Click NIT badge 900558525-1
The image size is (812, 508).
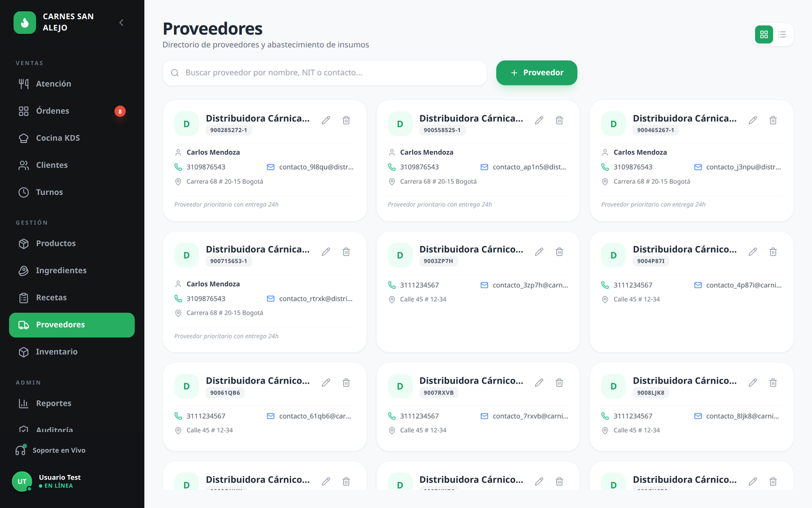coord(443,130)
